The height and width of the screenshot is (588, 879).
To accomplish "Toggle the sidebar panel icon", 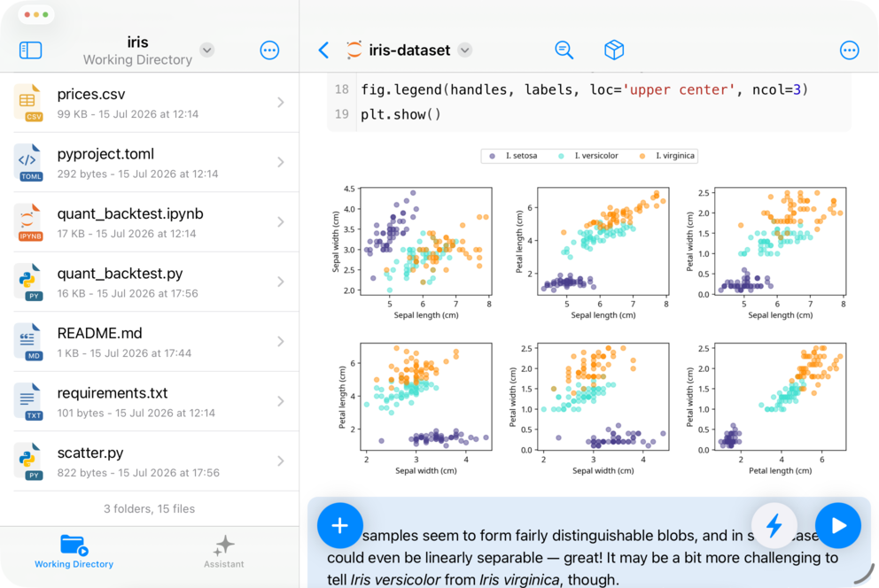I will [30, 50].
